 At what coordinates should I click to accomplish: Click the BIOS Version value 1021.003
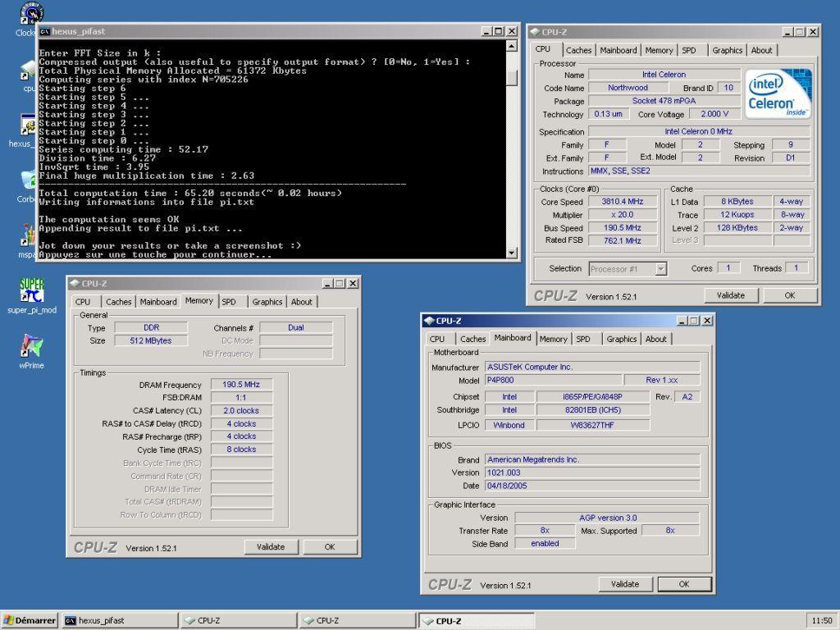coord(592,472)
